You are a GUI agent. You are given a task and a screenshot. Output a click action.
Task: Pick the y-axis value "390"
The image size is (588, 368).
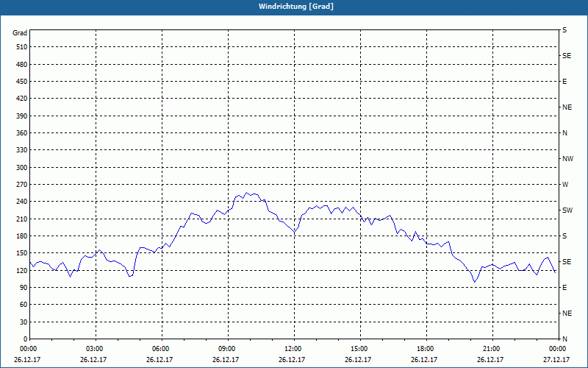(x=22, y=116)
